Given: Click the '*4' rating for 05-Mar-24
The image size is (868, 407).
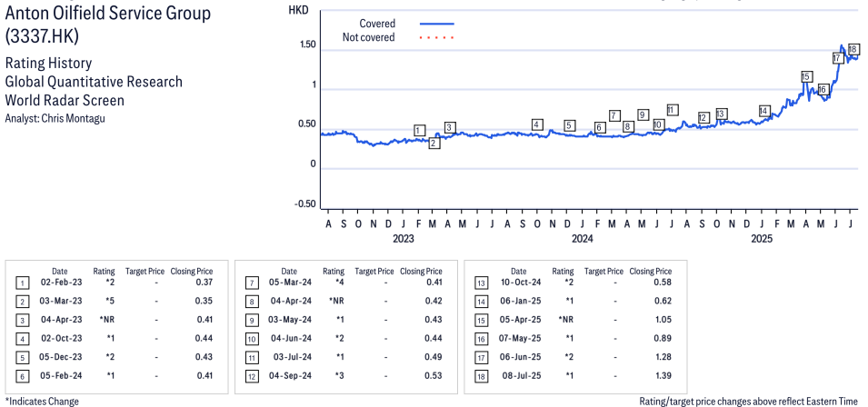Looking at the screenshot, I should (339, 282).
